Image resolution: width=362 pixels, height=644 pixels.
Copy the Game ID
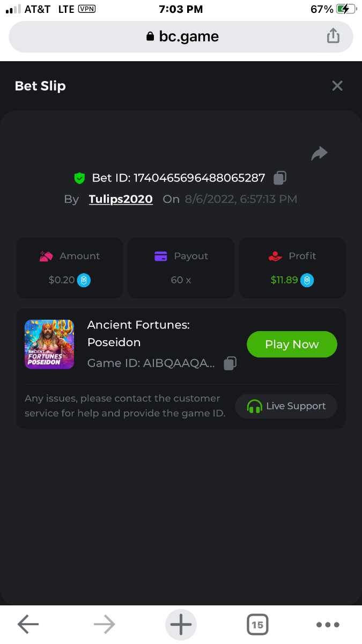point(230,363)
